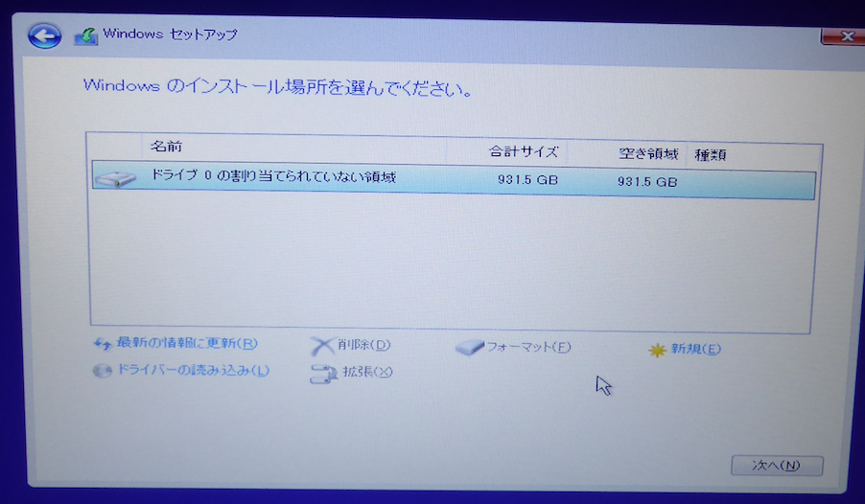Click the extend partition icon beside 拡張
The width and height of the screenshot is (865, 504).
coord(323,374)
